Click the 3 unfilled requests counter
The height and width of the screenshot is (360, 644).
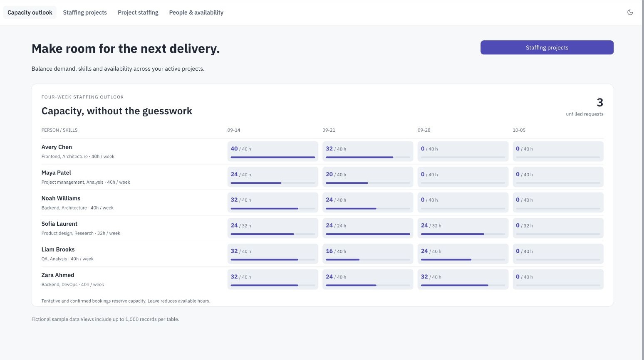click(x=585, y=107)
